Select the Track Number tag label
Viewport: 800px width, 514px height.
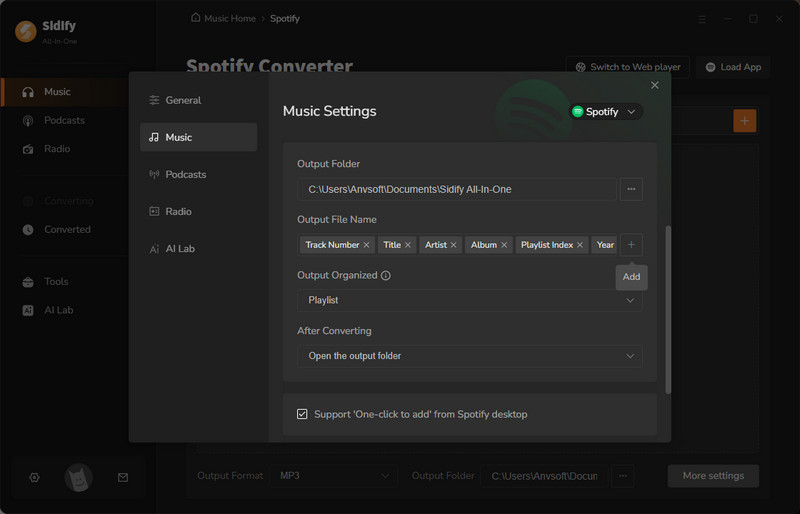[x=332, y=245]
